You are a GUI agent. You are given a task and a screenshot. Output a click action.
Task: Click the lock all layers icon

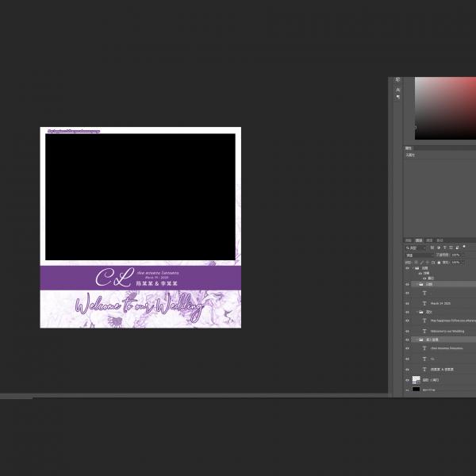(439, 262)
